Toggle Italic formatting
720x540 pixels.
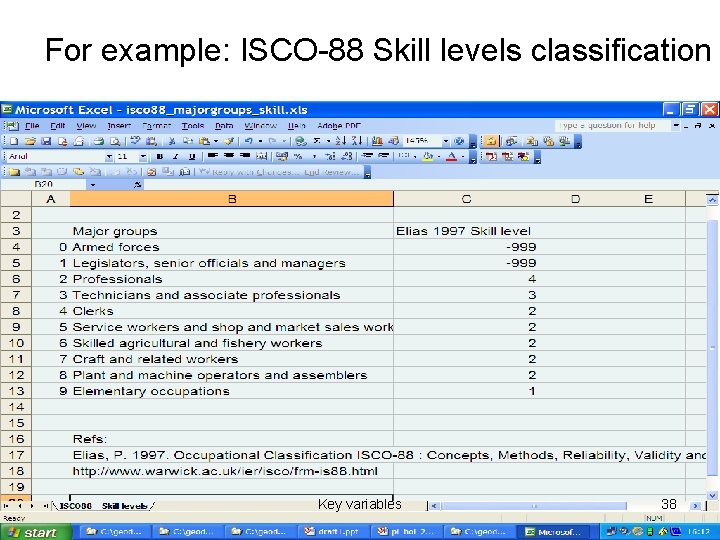[x=175, y=157]
